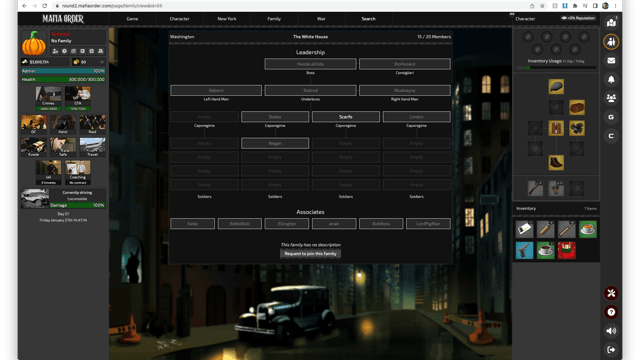Screen dimensions: 640x360
Task: Click the Locomobile car thumbnail
Action: pos(35,199)
